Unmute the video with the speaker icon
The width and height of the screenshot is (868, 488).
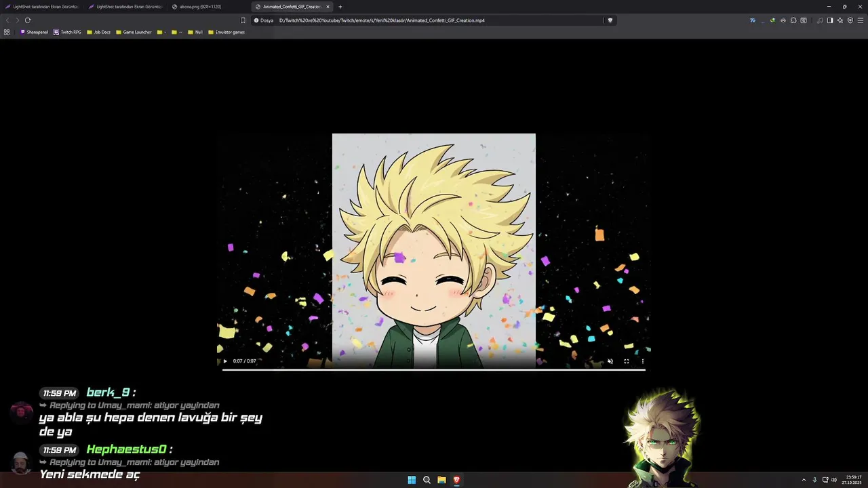point(610,361)
